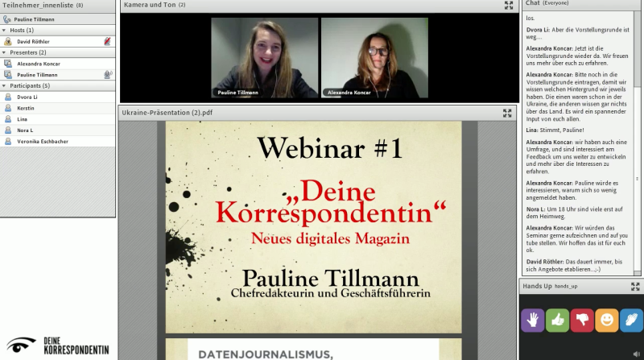
Task: Click the Webinar #1 presentation slide
Action: click(x=313, y=227)
